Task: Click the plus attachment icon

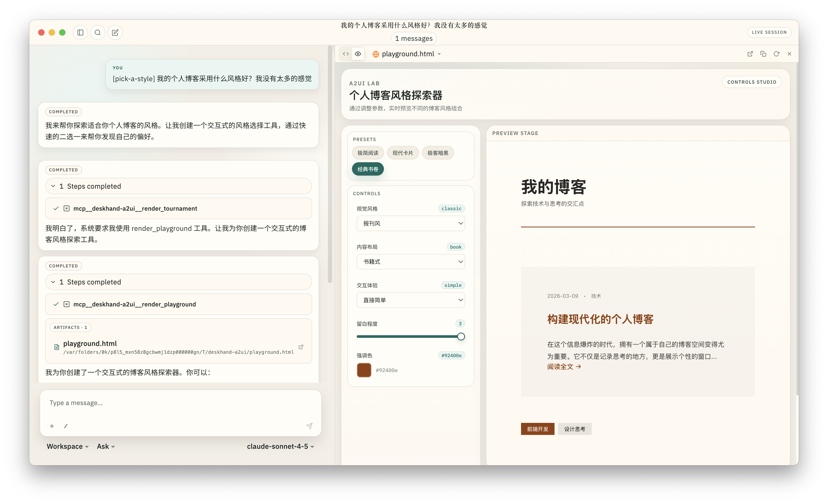Action: [52, 426]
